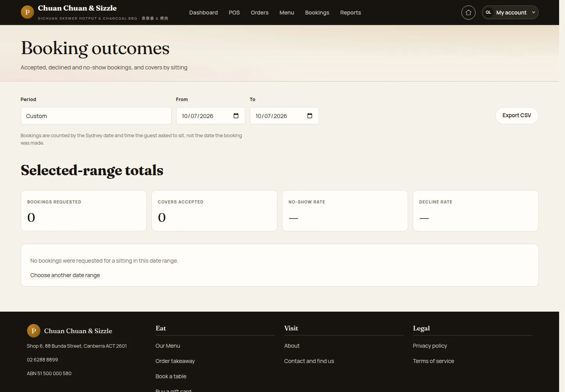Viewport: 565px width, 392px height.
Task: Open the Book a table footer link
Action: click(x=171, y=376)
